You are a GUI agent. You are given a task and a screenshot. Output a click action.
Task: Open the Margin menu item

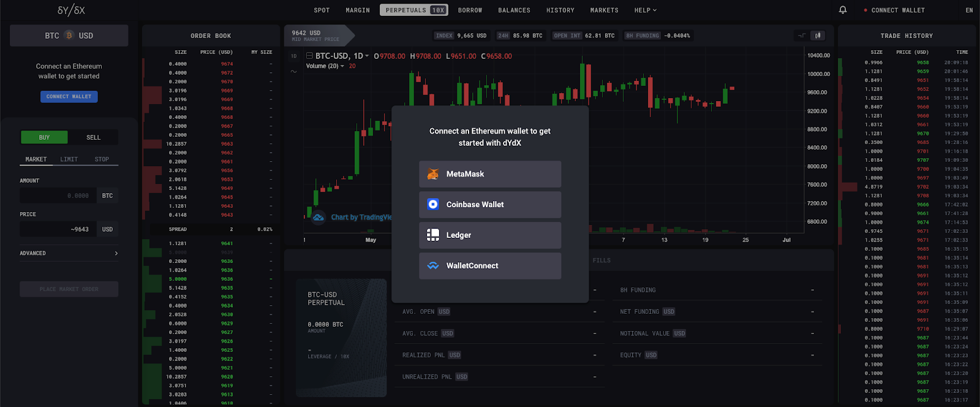pyautogui.click(x=357, y=10)
